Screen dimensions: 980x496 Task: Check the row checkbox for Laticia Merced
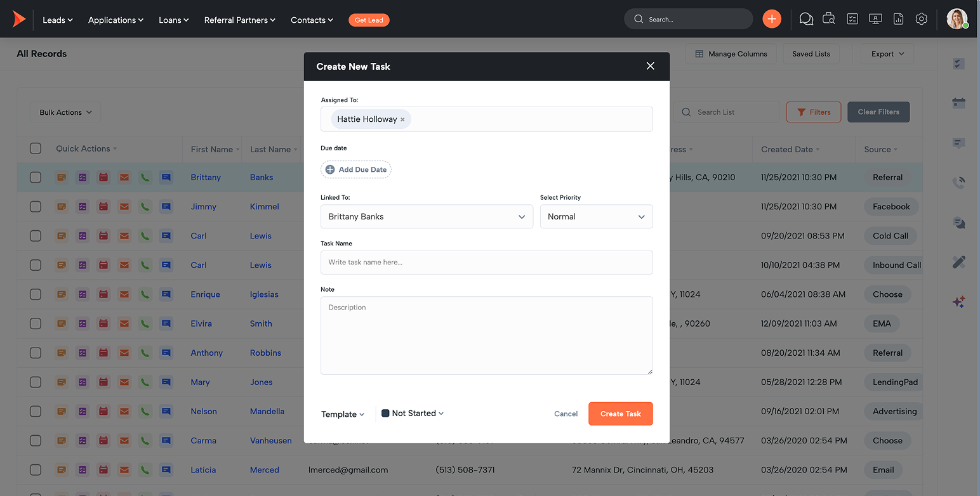point(36,470)
